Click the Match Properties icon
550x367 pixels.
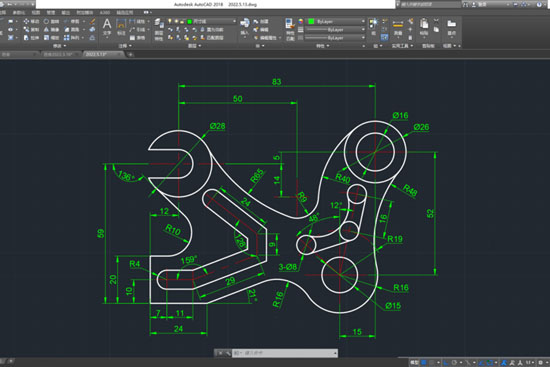click(290, 25)
